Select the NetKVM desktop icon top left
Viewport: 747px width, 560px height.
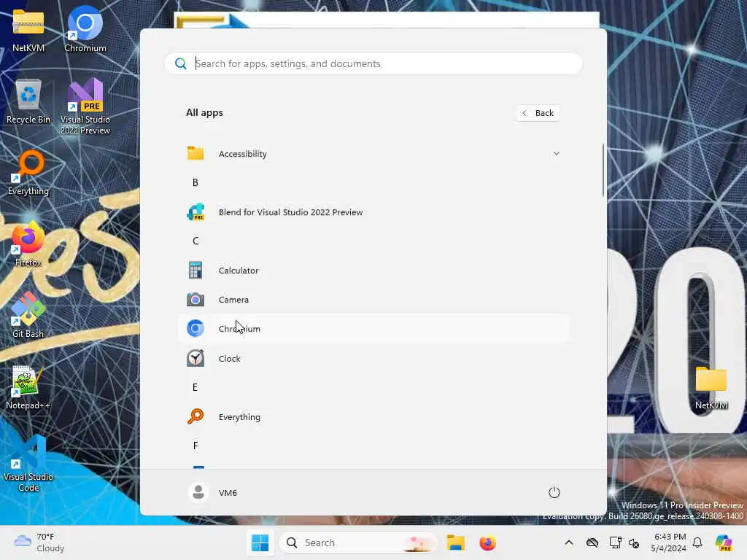click(28, 29)
